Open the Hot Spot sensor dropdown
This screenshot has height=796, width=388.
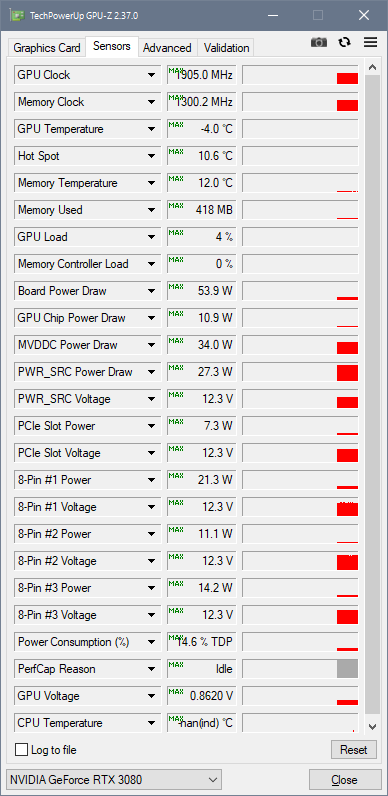coord(151,156)
